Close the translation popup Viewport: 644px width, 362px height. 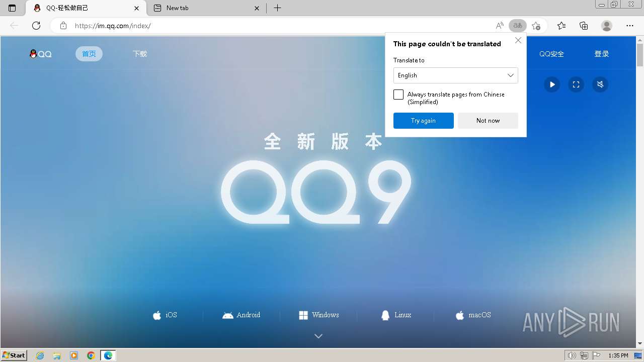pyautogui.click(x=518, y=40)
